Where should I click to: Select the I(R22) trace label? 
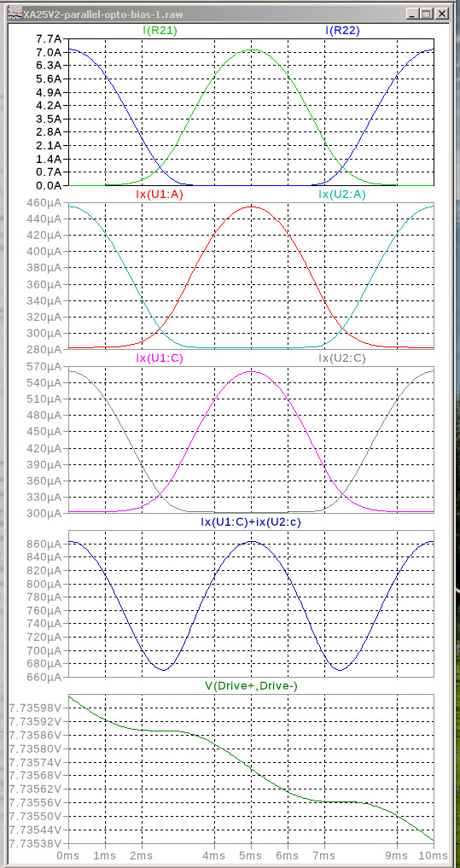tap(342, 31)
